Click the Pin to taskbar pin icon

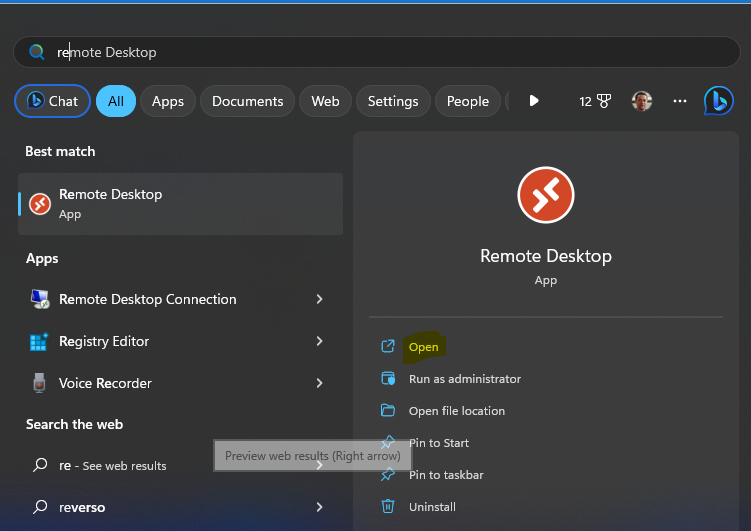point(388,475)
